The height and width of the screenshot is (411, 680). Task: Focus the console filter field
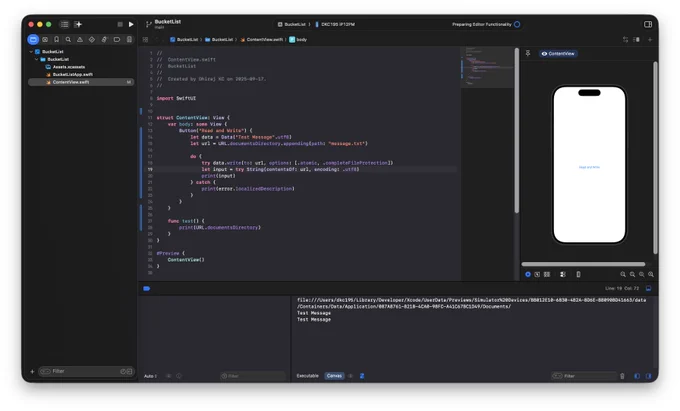pos(584,376)
